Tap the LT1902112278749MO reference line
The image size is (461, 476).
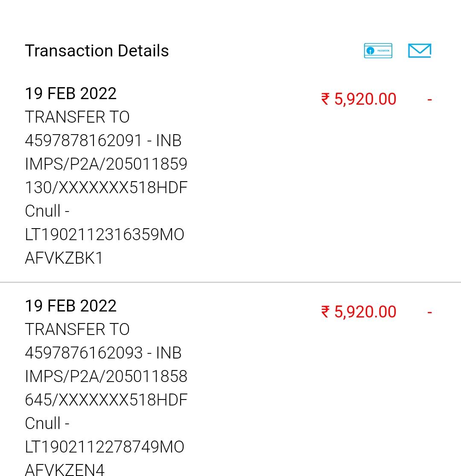coord(105,447)
